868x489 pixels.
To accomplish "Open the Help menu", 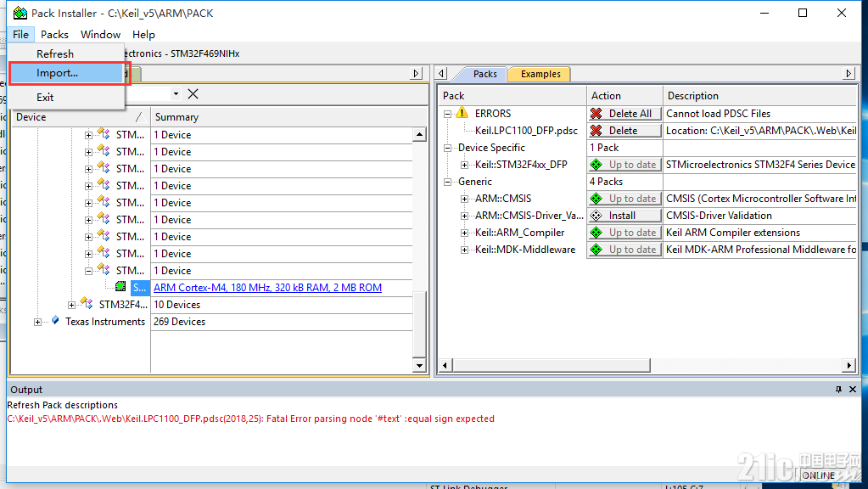I will (x=143, y=34).
